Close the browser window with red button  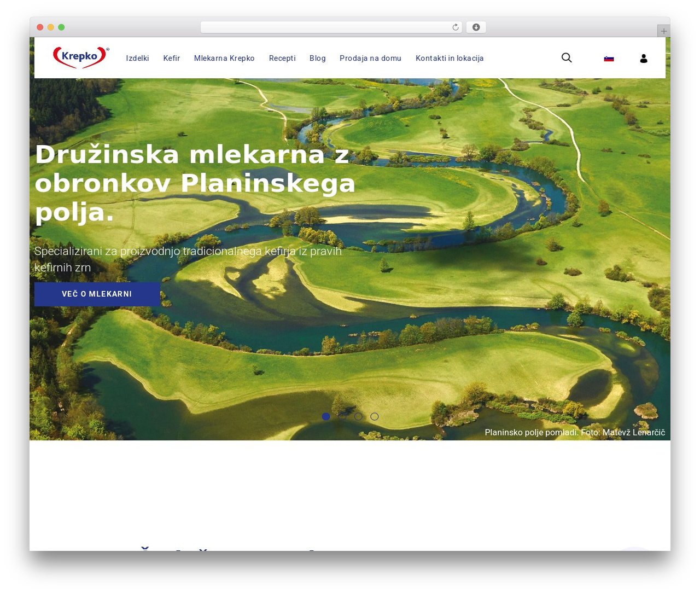click(x=40, y=27)
